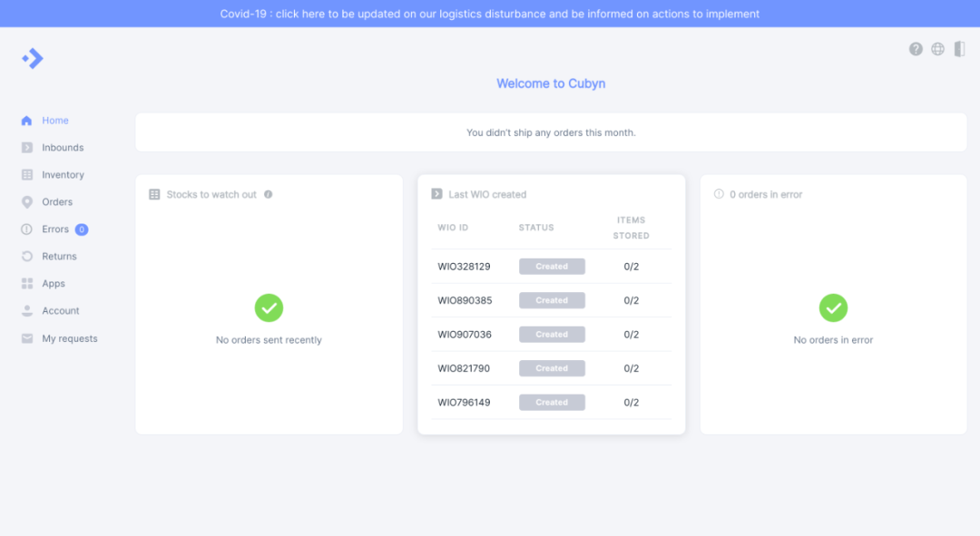Click the STATUS column header
The height and width of the screenshot is (536, 980).
point(536,228)
